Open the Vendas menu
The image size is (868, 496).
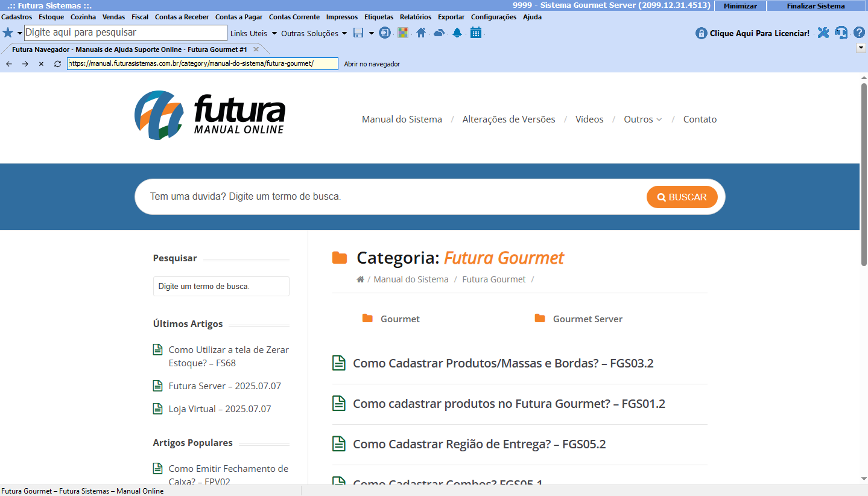[x=114, y=17]
